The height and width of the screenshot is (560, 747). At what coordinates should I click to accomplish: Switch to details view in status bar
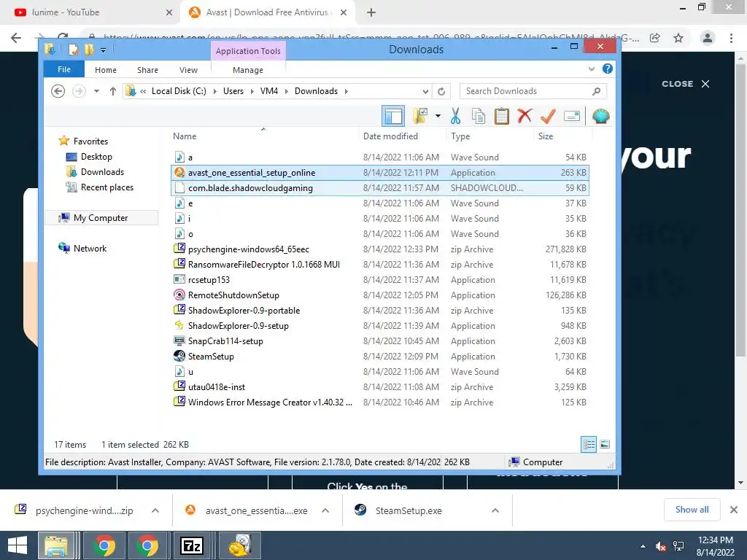(x=589, y=444)
